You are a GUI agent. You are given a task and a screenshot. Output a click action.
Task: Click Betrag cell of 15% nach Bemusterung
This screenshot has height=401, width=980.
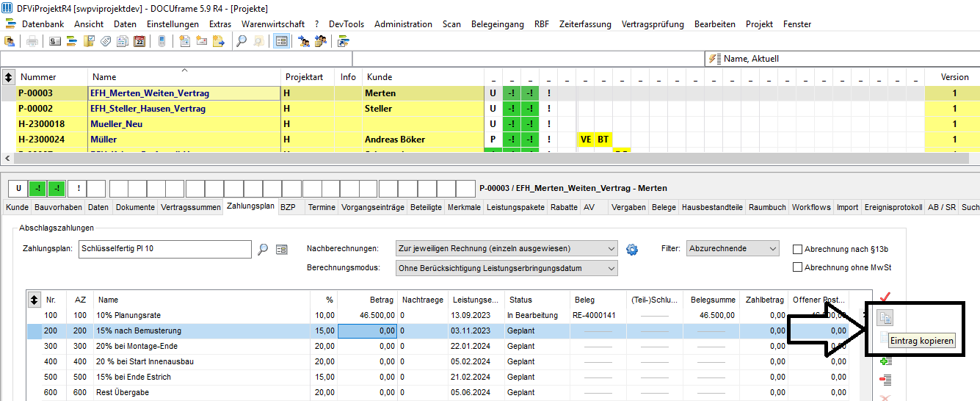click(367, 330)
